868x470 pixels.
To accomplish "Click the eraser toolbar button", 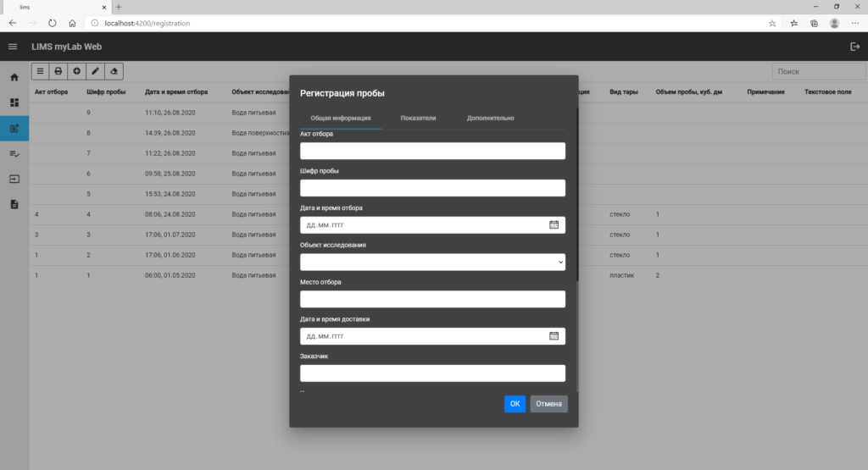I will (114, 71).
